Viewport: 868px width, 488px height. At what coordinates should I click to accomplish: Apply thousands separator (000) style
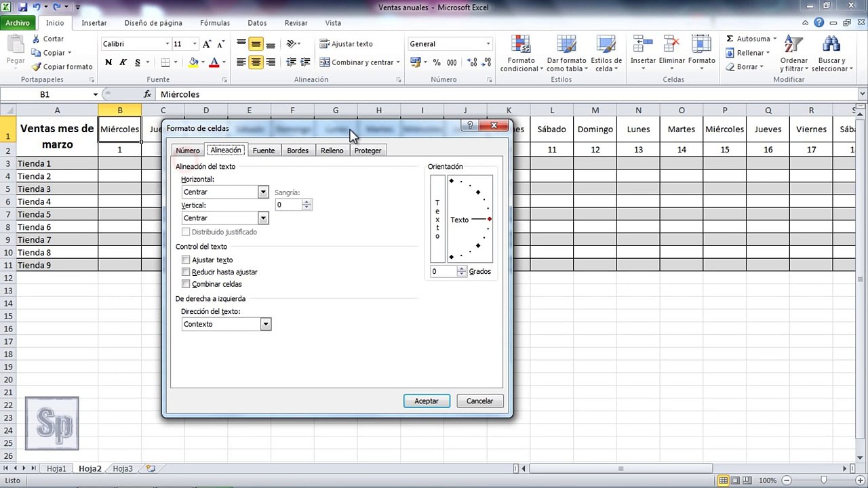451,62
